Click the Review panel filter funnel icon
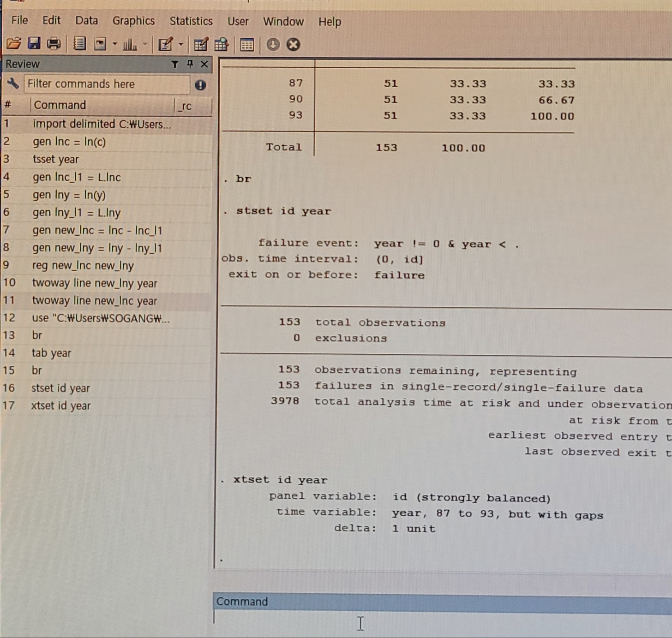This screenshot has height=638, width=672. click(x=175, y=64)
